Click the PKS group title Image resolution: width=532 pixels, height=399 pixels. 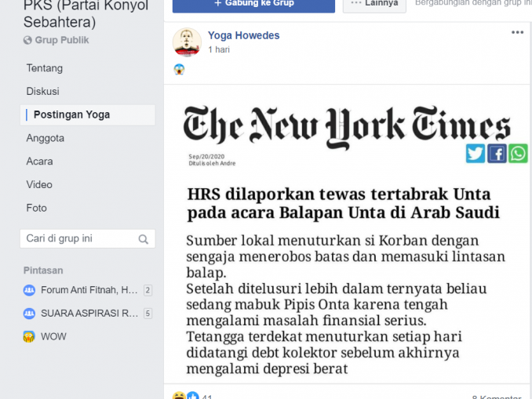pyautogui.click(x=86, y=14)
